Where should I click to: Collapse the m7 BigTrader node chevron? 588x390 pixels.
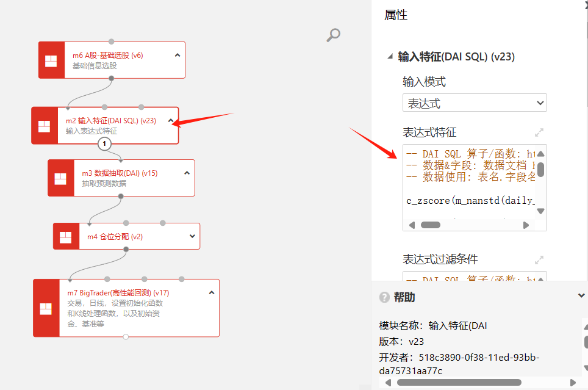212,292
